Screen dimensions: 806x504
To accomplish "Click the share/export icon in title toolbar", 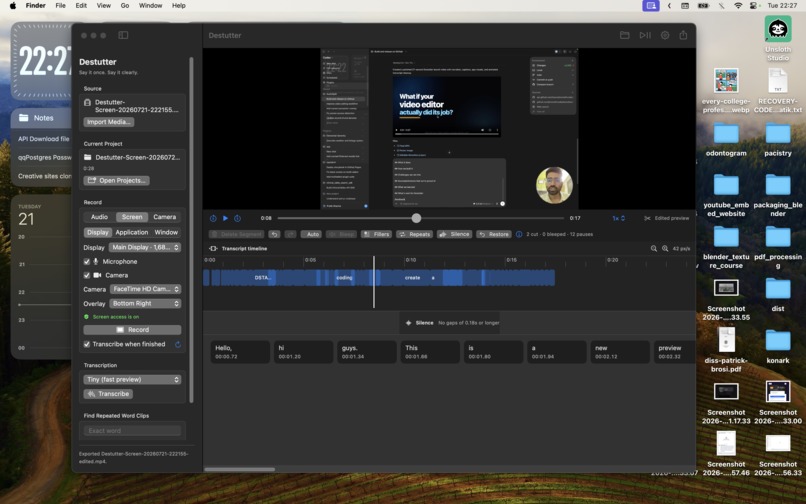I will [683, 35].
